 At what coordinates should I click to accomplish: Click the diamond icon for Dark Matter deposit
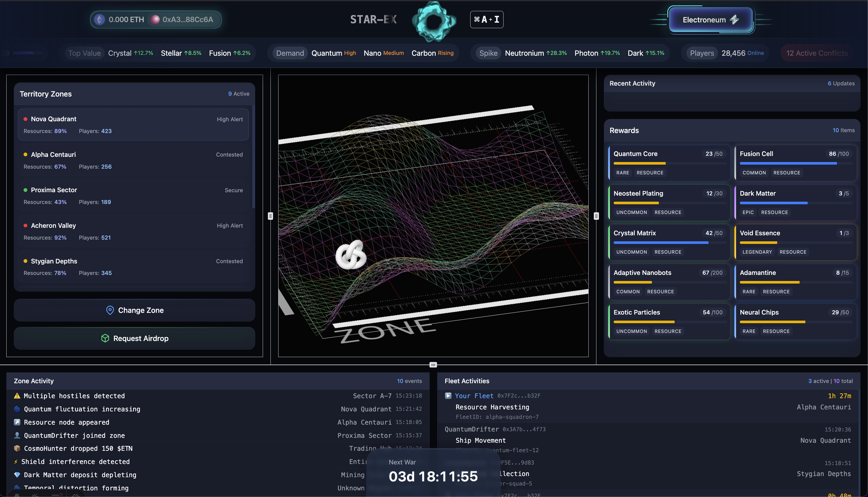[x=17, y=475]
